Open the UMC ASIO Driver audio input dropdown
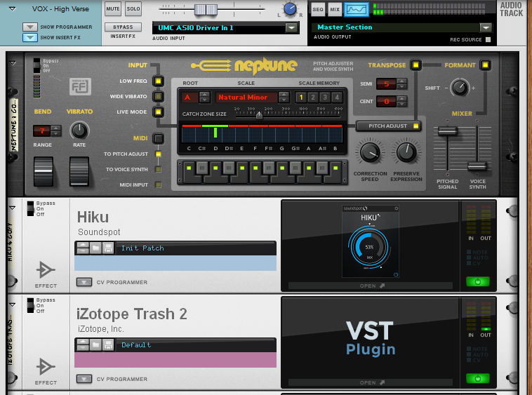532x395 pixels. tap(291, 28)
